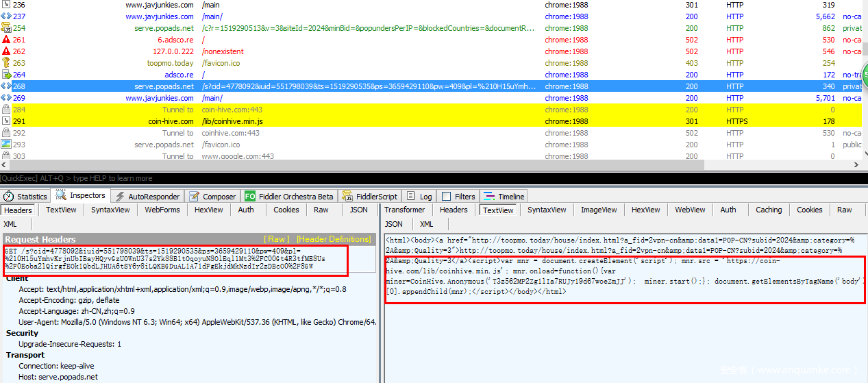Open request Cookies tab
Viewport: 868px width, 383px height.
click(x=286, y=210)
